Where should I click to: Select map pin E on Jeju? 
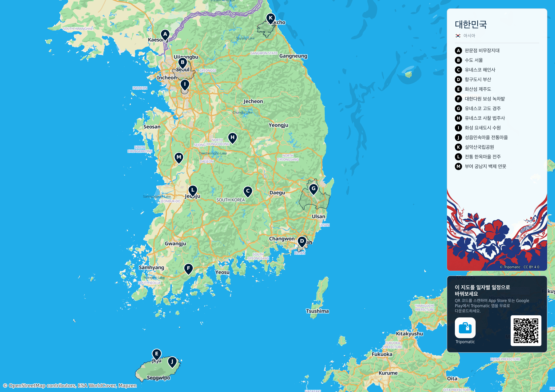click(x=157, y=354)
